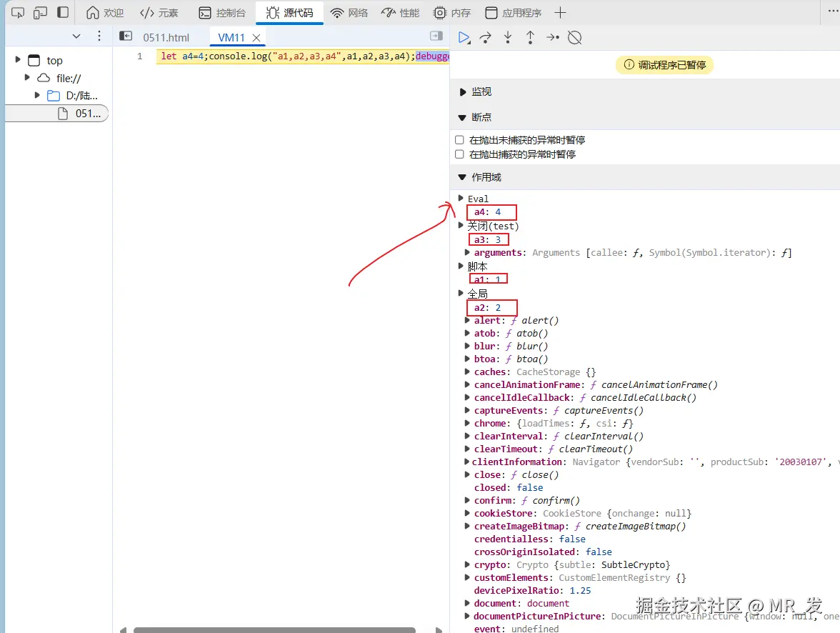
Task: Select the 源代码 tab
Action: (290, 13)
